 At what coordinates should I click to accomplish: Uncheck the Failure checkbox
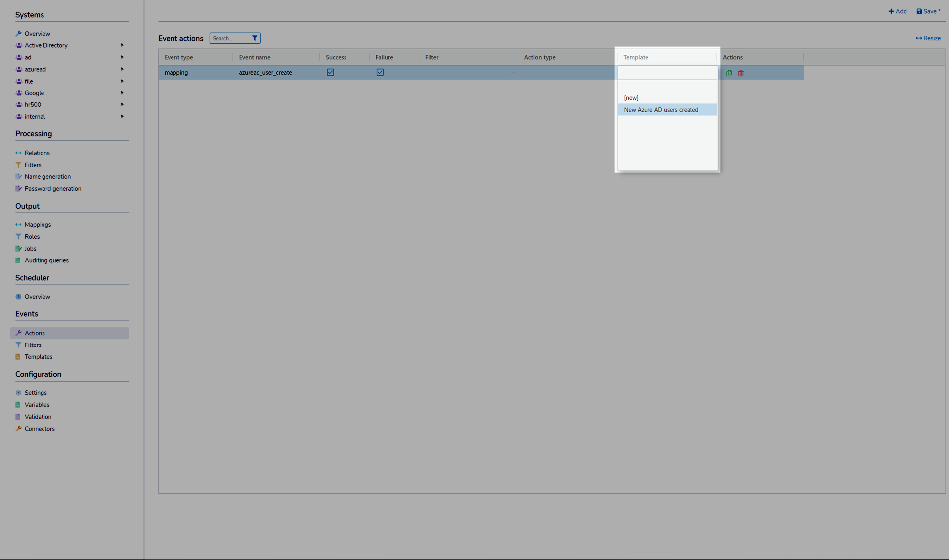(x=380, y=72)
